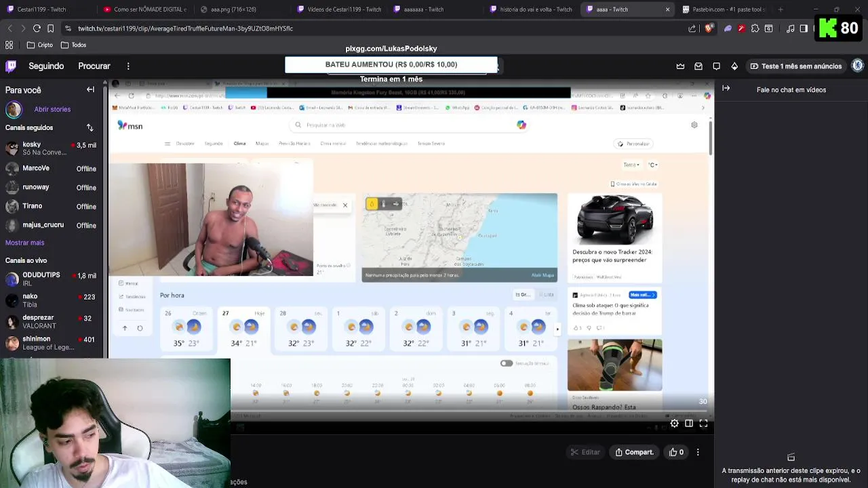Click Teste 1 mês sem anúncios button
Viewport: 868px width, 488px height.
(x=795, y=66)
